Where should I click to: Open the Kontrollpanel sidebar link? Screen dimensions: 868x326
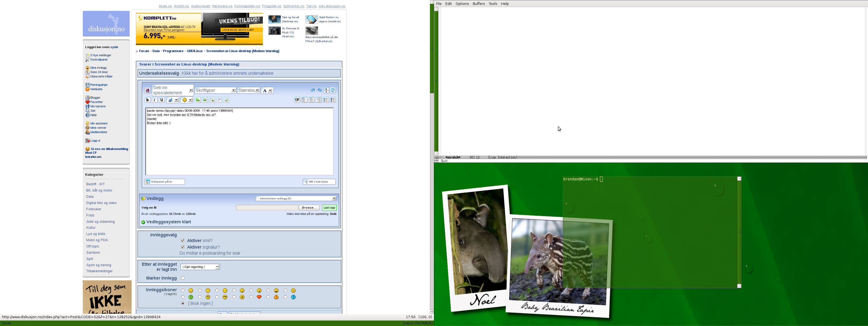99,60
